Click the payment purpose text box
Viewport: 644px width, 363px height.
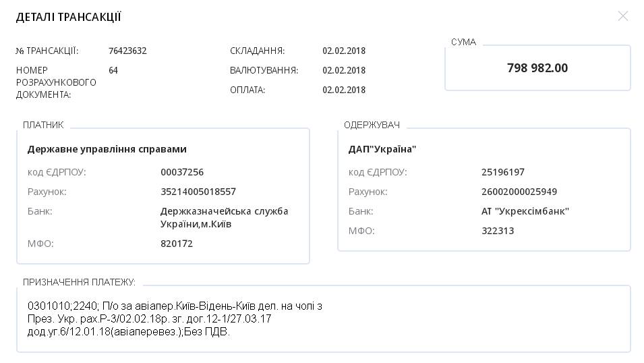pos(323,318)
